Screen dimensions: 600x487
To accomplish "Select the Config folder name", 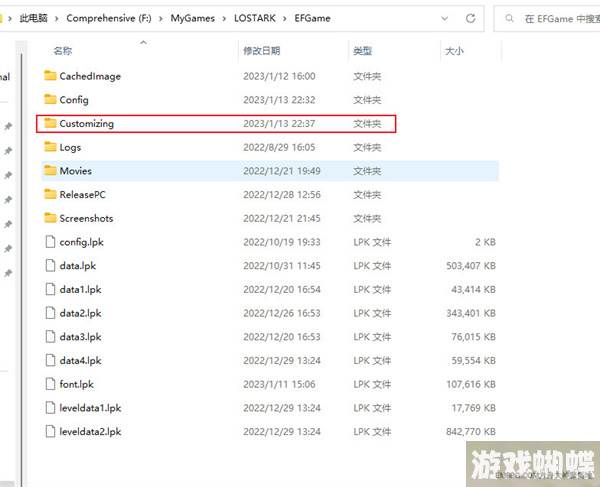I will (x=74, y=100).
